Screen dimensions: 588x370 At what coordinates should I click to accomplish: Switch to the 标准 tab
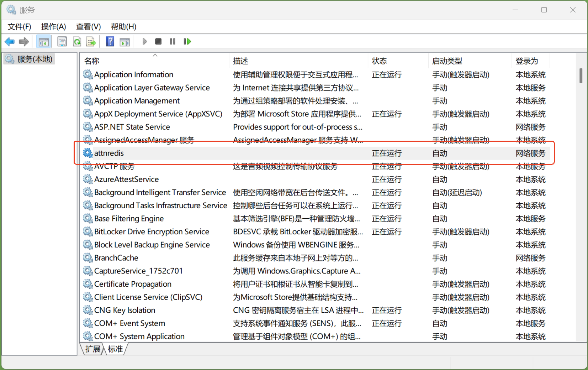coord(115,349)
